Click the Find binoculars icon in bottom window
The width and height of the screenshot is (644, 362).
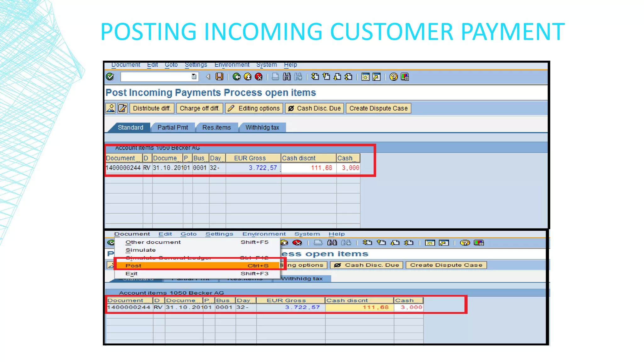coord(332,243)
